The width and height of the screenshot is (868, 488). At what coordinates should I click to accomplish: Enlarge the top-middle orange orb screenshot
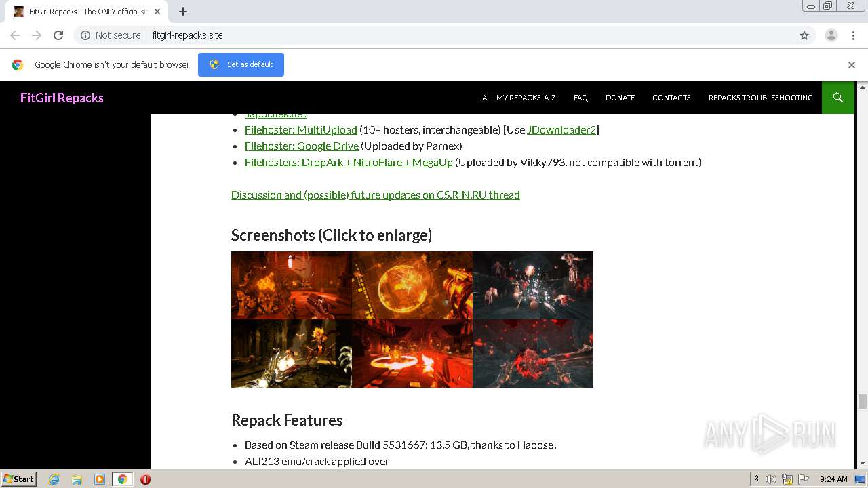pos(412,285)
